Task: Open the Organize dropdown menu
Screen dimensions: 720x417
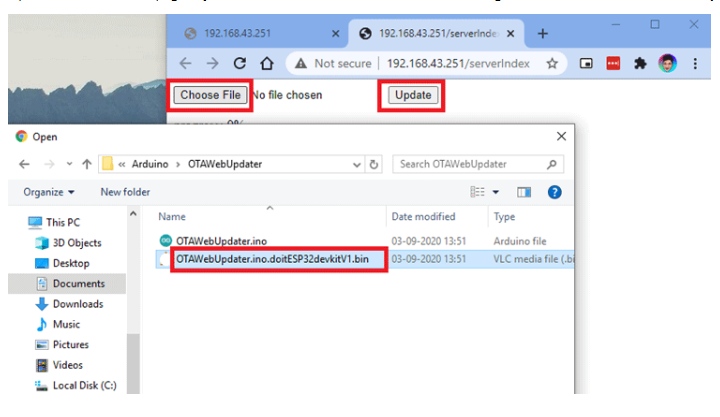Action: (49, 192)
